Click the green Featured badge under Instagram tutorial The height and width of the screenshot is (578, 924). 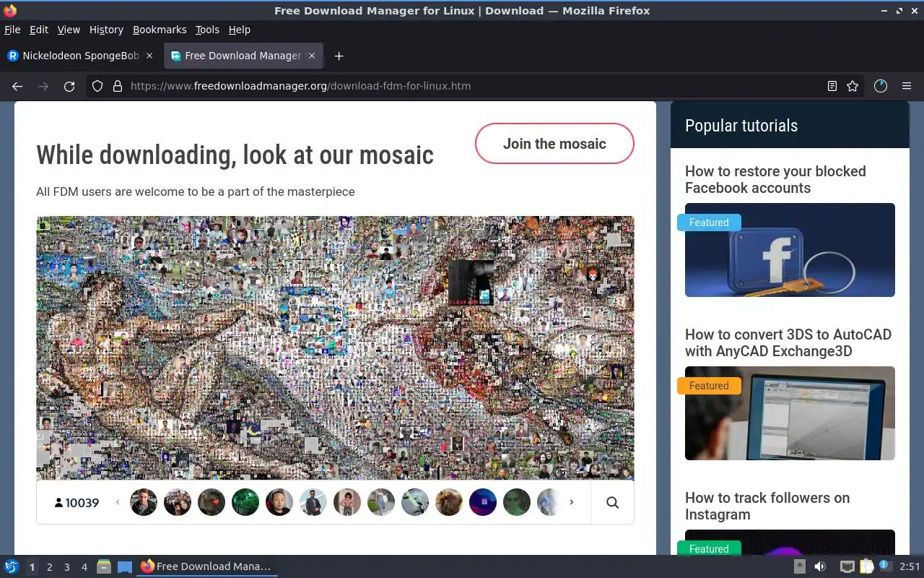pos(709,549)
